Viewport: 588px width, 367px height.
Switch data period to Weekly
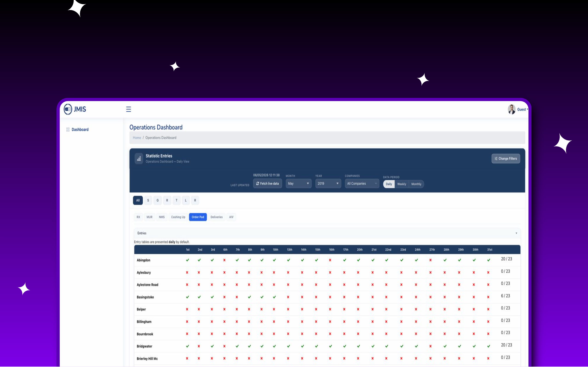(402, 184)
